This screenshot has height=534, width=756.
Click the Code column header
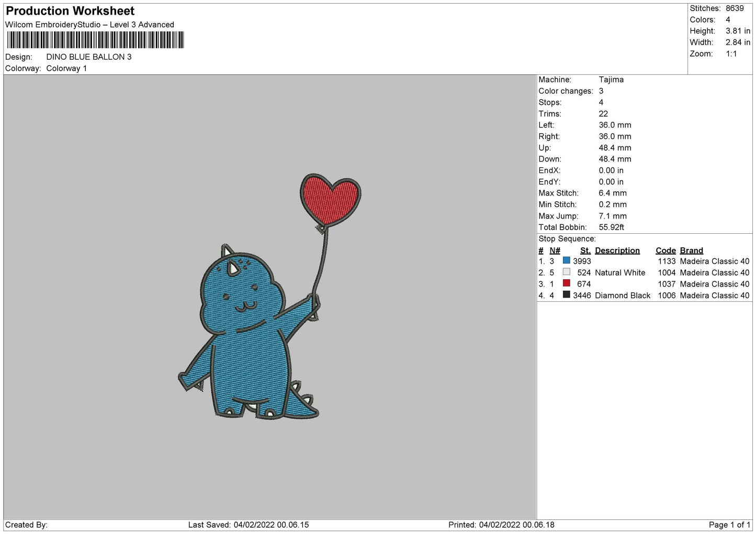point(665,251)
